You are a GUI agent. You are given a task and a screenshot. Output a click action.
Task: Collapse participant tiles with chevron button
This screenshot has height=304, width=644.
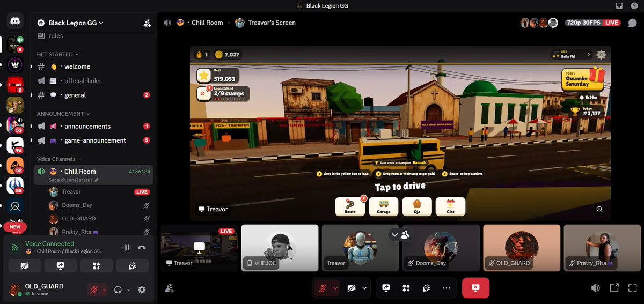pyautogui.click(x=395, y=234)
